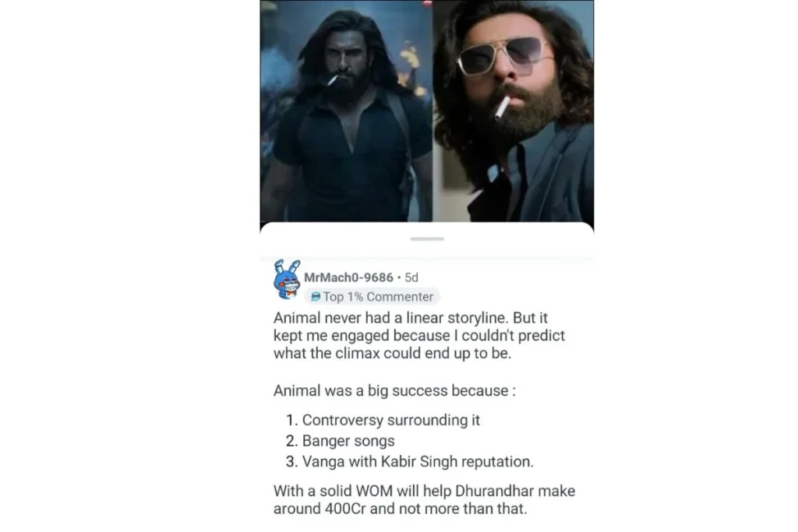Click the cigarette in the right photo
The height and width of the screenshot is (532, 798).
click(x=502, y=107)
